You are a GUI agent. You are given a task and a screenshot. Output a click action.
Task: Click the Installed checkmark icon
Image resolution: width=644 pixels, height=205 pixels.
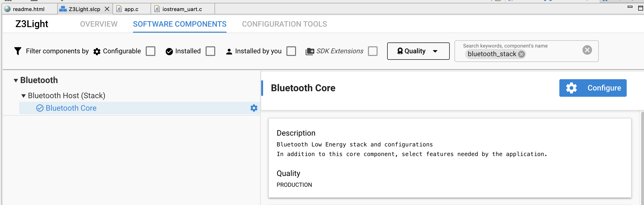click(169, 51)
